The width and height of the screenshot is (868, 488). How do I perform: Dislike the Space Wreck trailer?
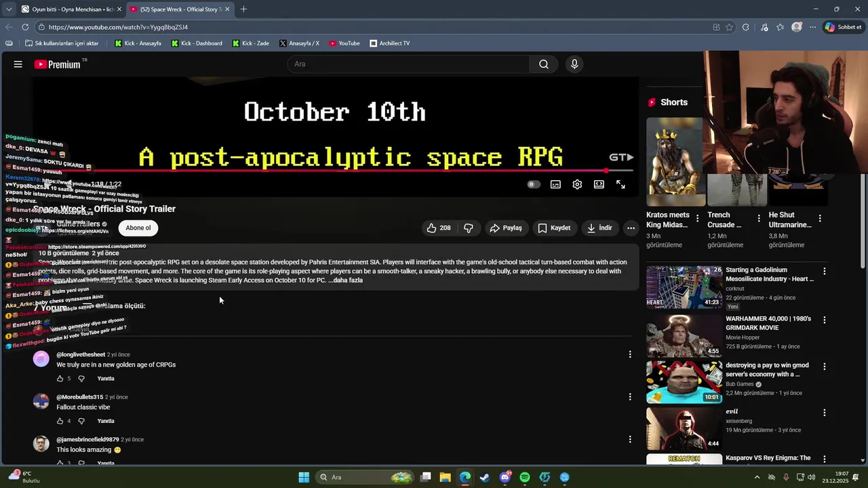(x=469, y=228)
